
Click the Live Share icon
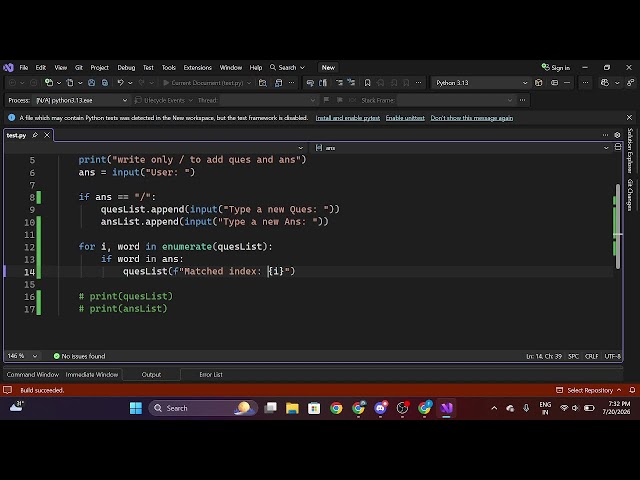(x=631, y=83)
